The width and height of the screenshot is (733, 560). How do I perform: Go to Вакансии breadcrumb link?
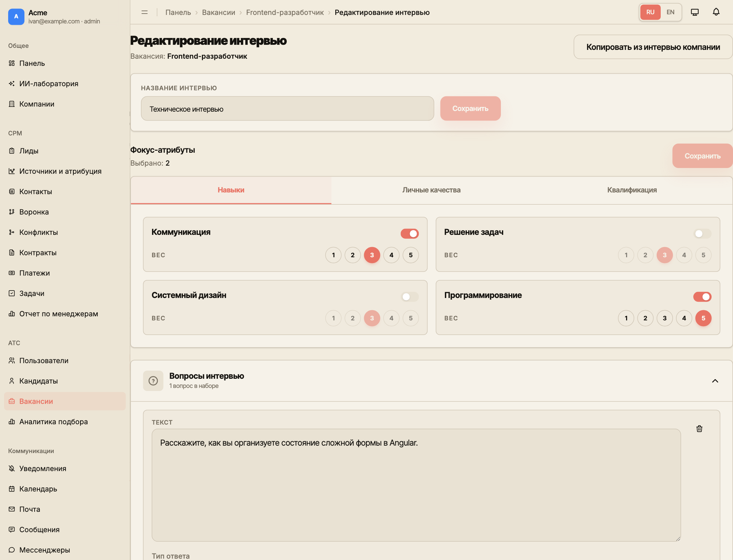pos(219,13)
